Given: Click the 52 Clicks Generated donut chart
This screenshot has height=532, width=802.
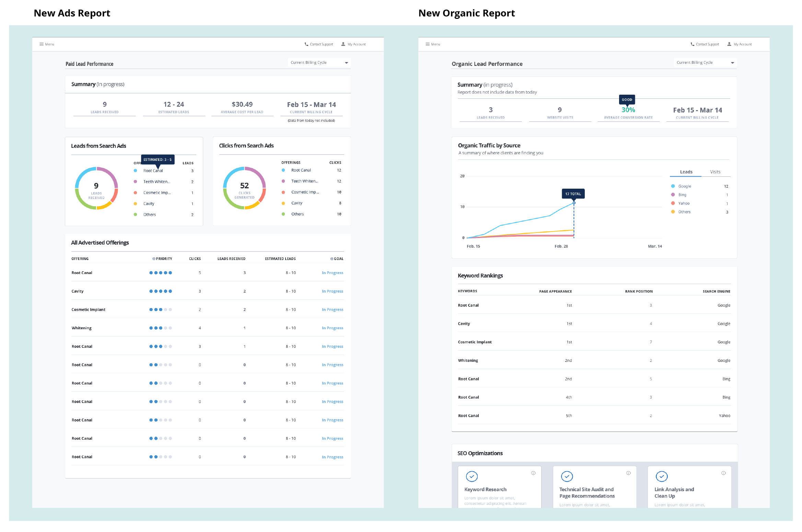Looking at the screenshot, I should (244, 188).
